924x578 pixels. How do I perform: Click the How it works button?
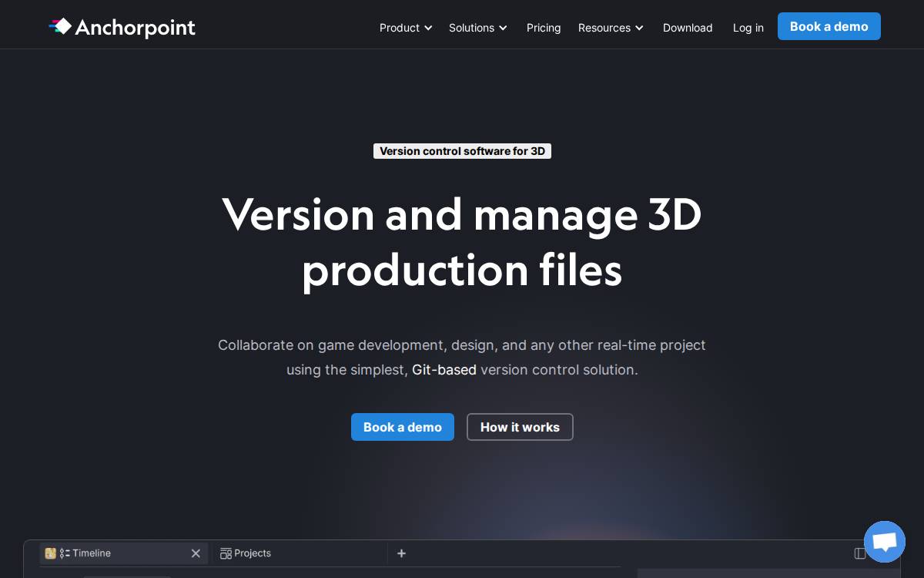[520, 427]
